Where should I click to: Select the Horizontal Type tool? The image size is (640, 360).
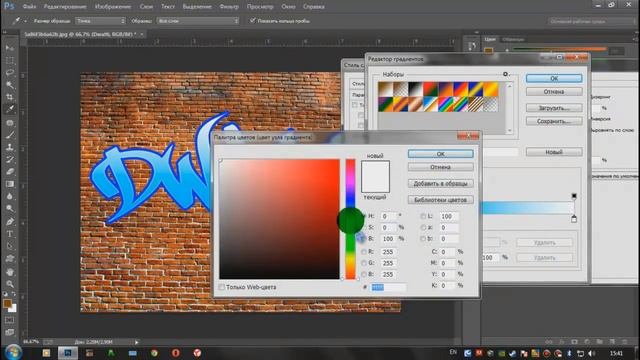click(x=10, y=234)
